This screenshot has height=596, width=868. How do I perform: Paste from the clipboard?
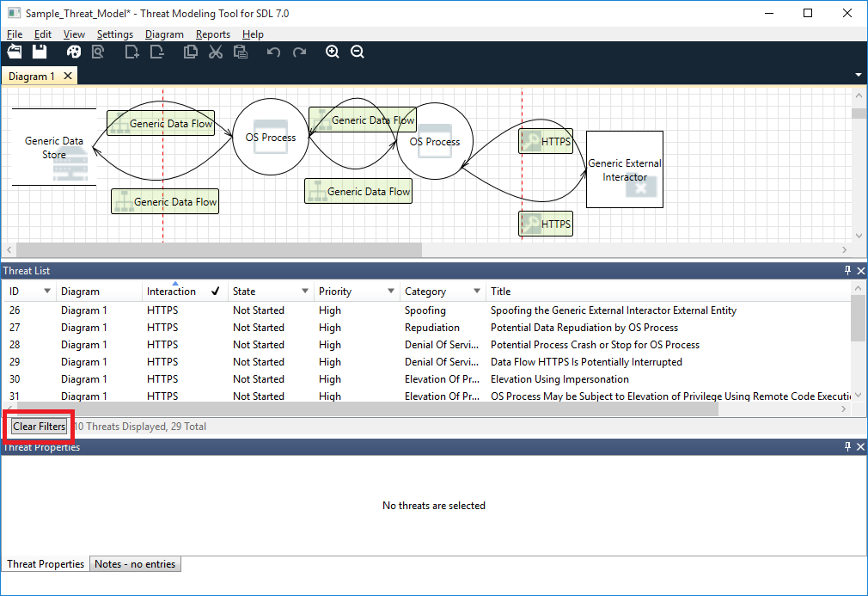(x=241, y=52)
